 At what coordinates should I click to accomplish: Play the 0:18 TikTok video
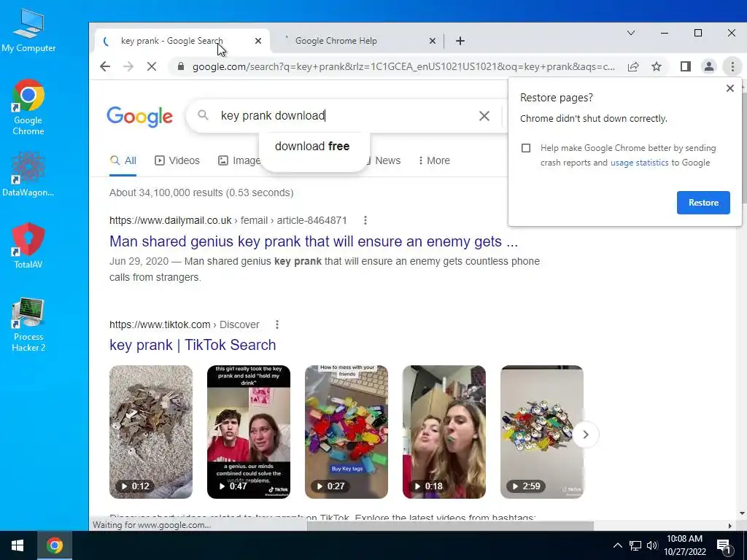pyautogui.click(x=444, y=432)
